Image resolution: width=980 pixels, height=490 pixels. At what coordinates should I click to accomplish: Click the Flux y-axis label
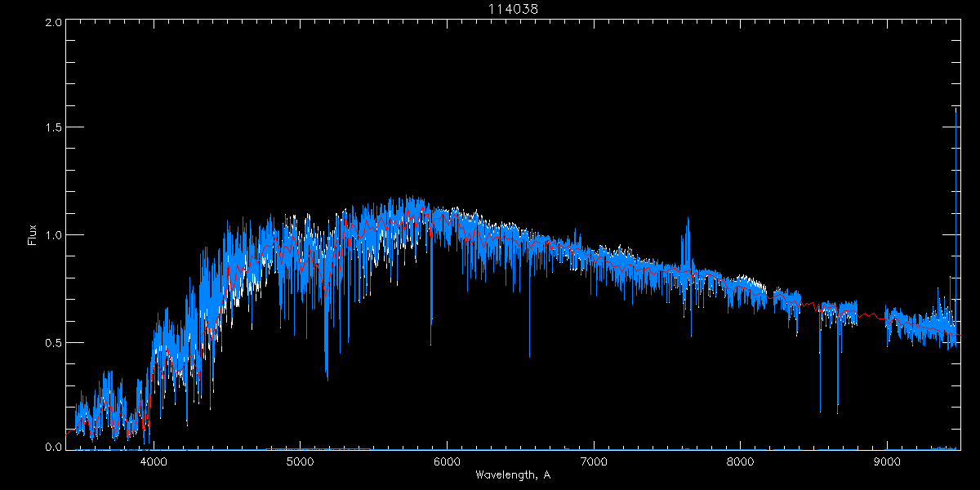33,235
